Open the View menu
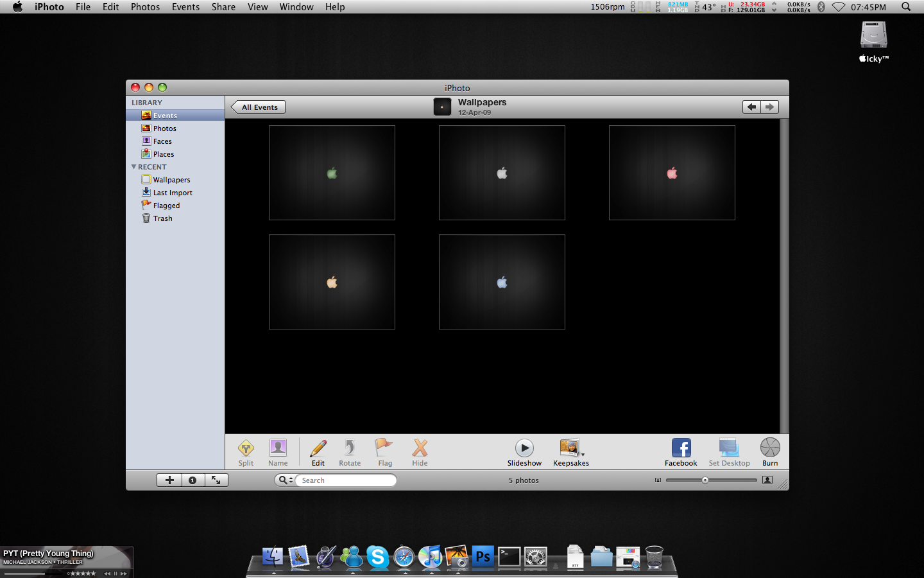The image size is (924, 578). [257, 7]
